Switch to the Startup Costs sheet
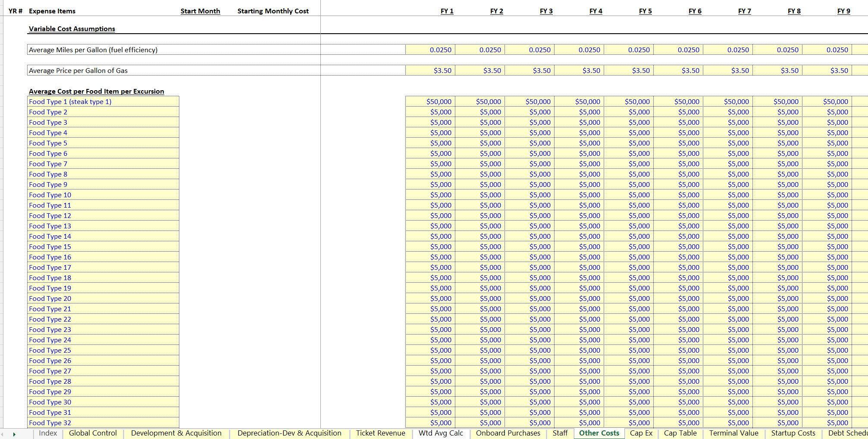 tap(793, 433)
